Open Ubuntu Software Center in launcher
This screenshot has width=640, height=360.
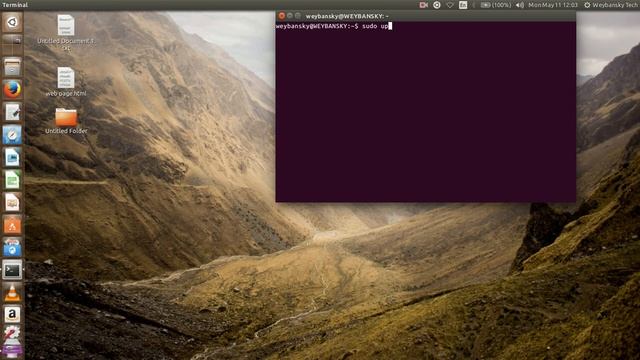[x=12, y=225]
